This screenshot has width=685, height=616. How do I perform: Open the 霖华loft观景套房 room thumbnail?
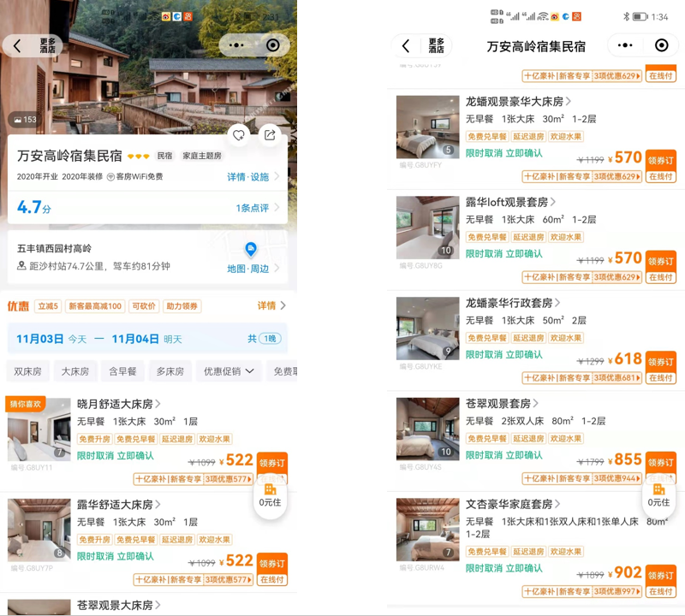pos(427,228)
